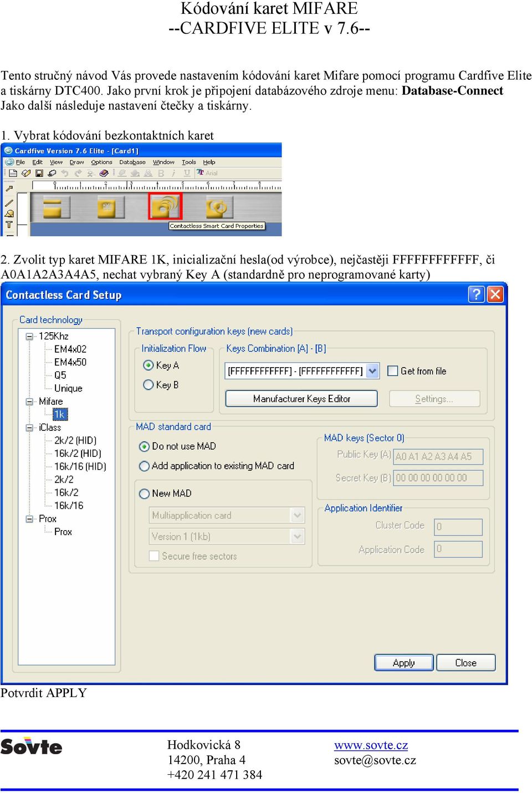The width and height of the screenshot is (532, 793).
Task: Click the Undo arrow toolbar icon
Action: click(x=65, y=173)
